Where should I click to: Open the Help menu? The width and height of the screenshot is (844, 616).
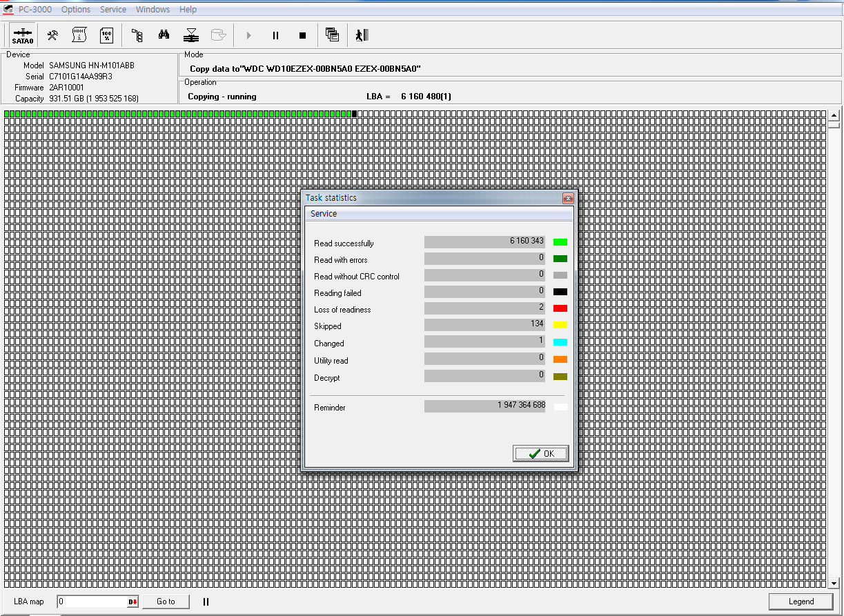tap(188, 10)
